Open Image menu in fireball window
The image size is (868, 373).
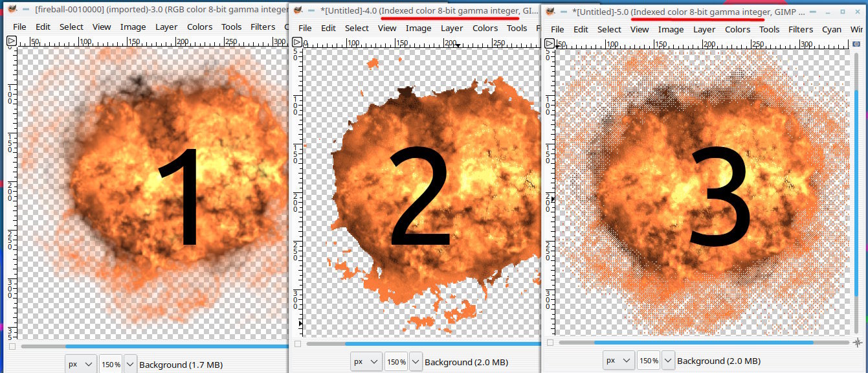[133, 27]
